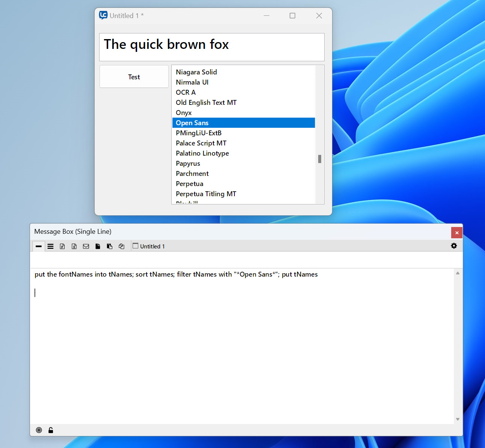
Task: Show Back Scripts icon in message box
Action: [110, 247]
